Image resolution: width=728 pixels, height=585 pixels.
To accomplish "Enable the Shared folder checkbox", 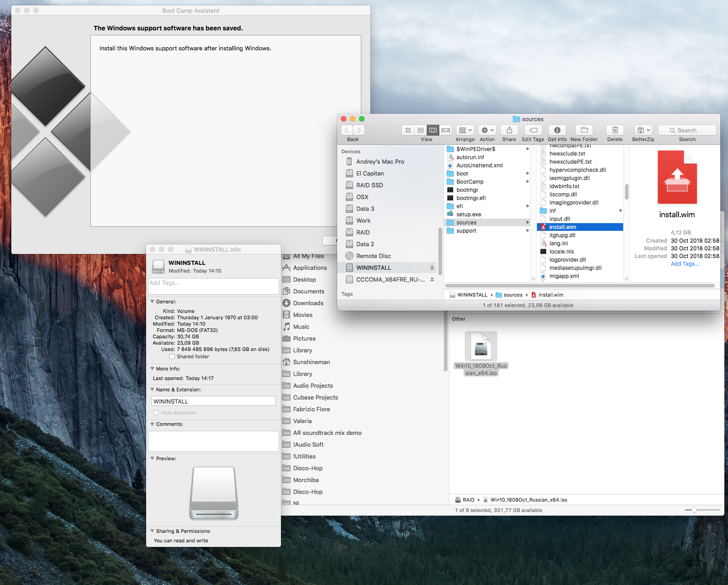I will click(x=172, y=356).
